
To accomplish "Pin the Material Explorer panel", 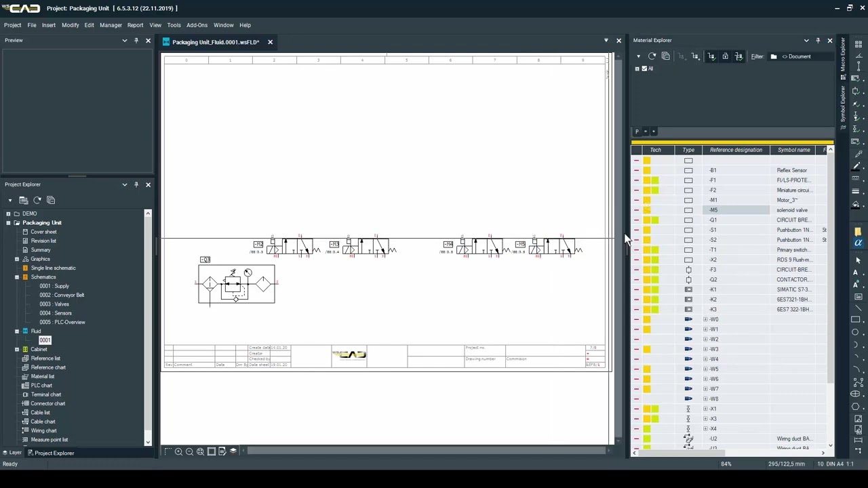I will click(x=818, y=40).
